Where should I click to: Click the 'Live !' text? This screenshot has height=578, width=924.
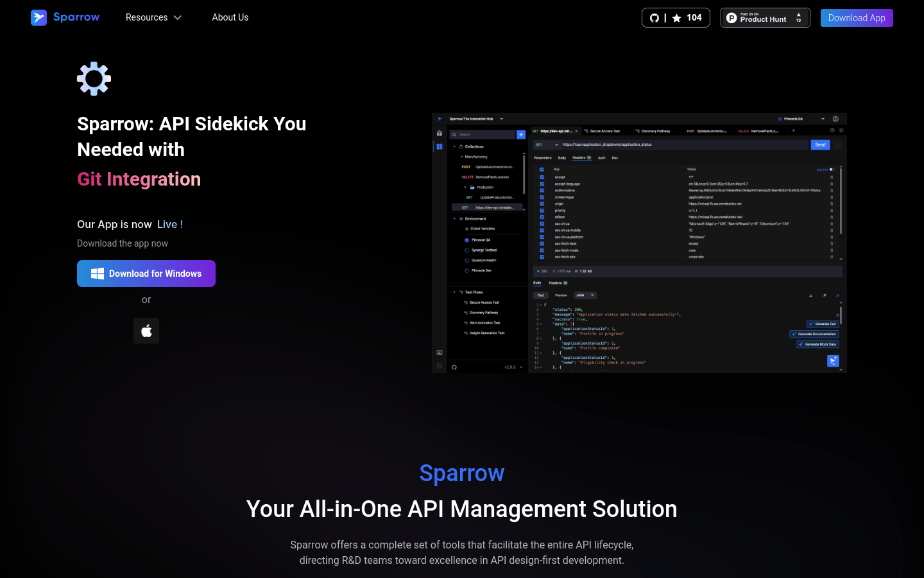coord(170,224)
